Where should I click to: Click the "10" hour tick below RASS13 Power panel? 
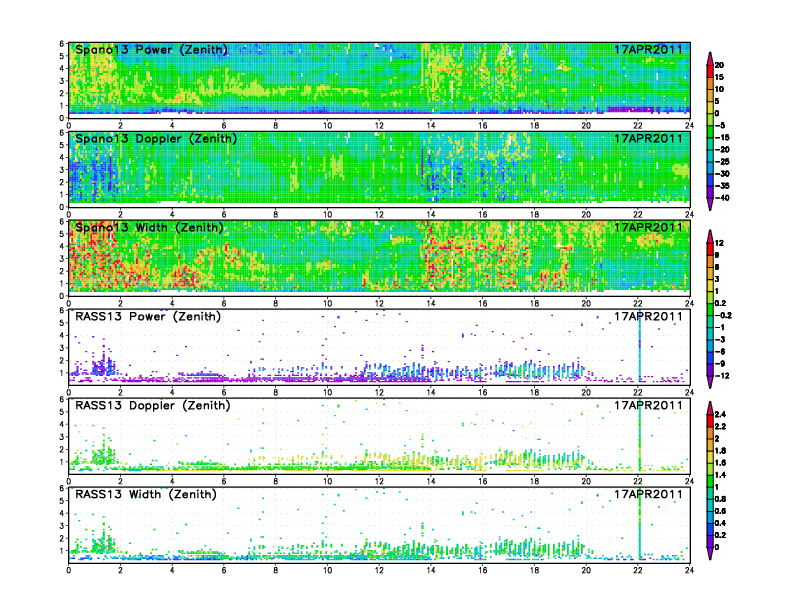(x=327, y=392)
